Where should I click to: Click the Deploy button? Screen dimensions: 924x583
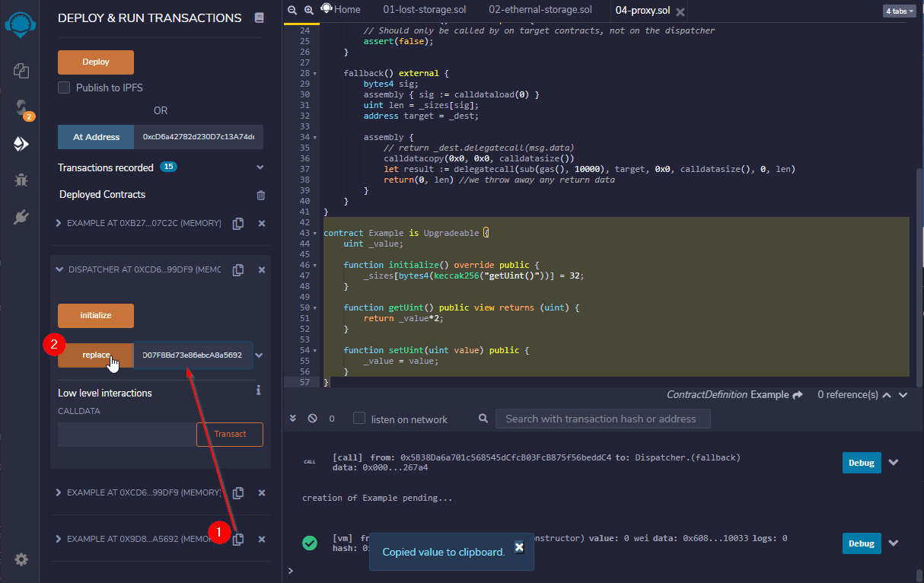[x=96, y=62]
